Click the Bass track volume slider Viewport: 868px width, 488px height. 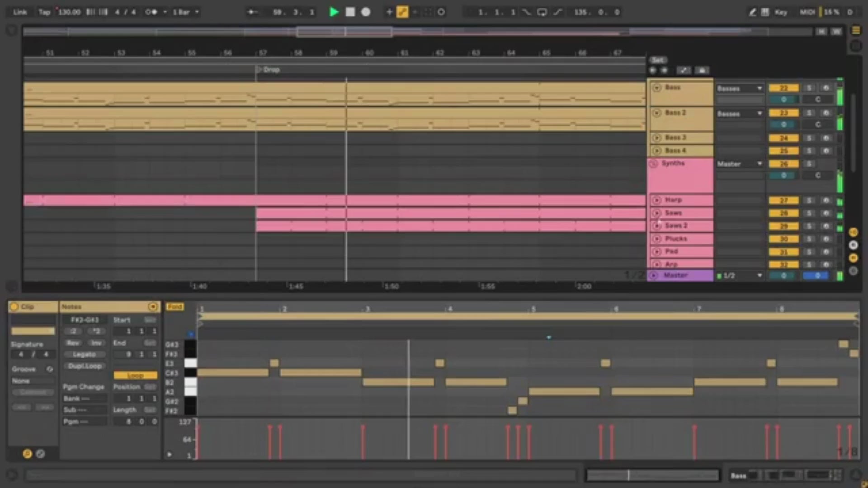(783, 99)
